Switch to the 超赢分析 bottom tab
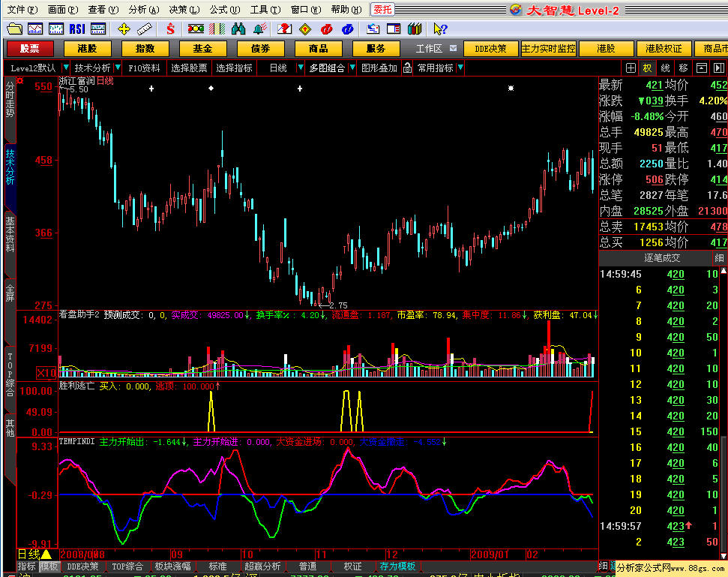Viewport: 728px width, 577px height. pos(262,566)
